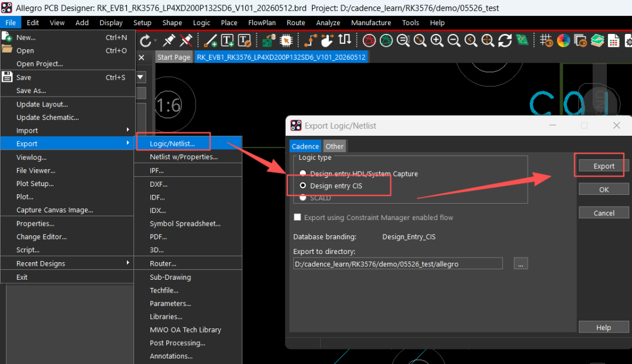Choose the Add Line tool icon

click(x=210, y=40)
